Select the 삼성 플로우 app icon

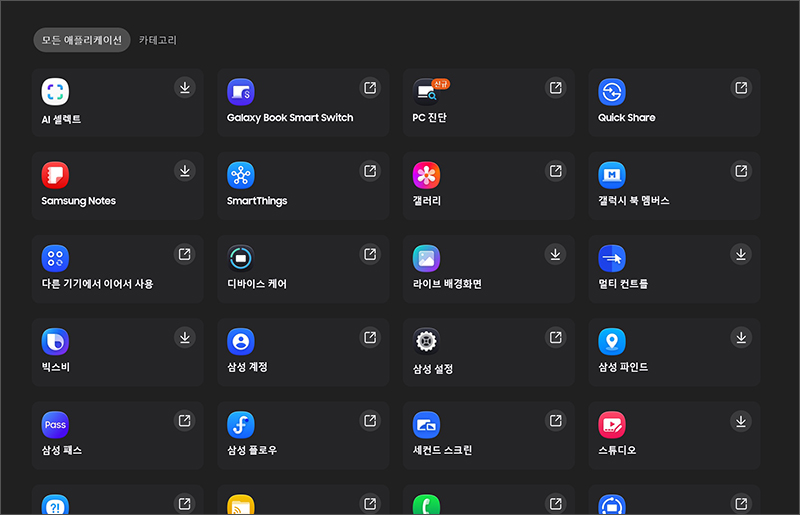point(241,424)
